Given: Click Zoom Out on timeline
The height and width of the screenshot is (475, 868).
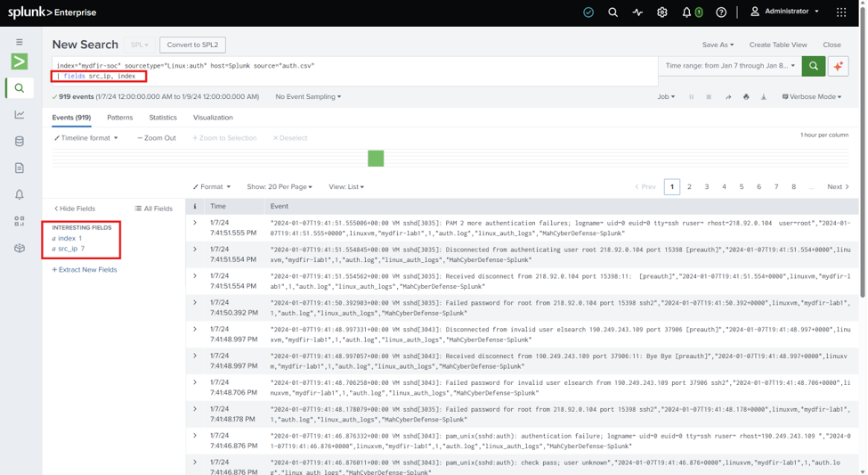Looking at the screenshot, I should 157,138.
